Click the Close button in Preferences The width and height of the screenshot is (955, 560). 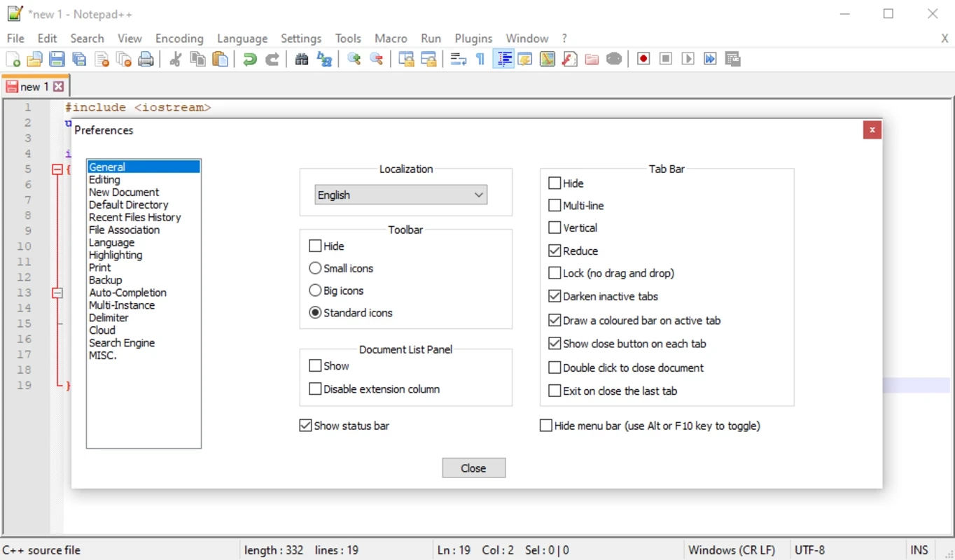click(473, 468)
